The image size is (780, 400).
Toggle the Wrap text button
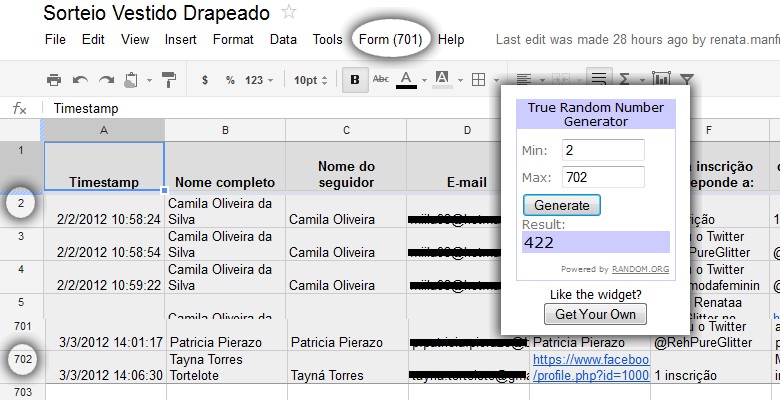coord(599,79)
